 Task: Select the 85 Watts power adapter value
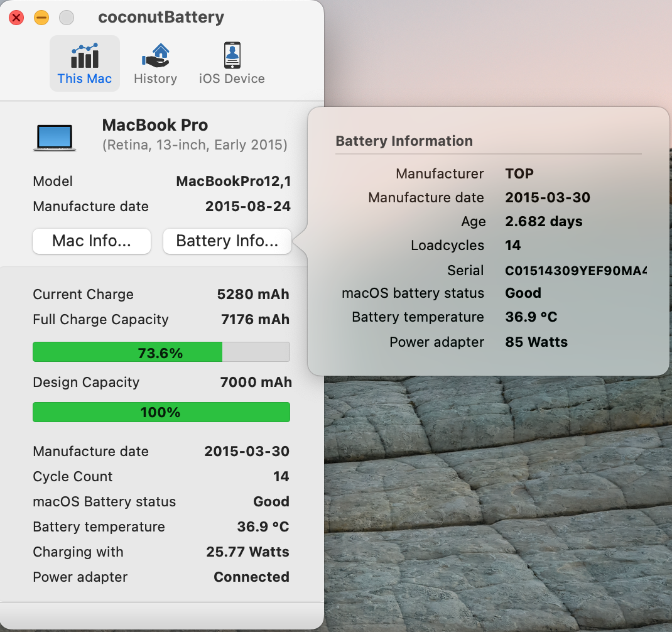pos(536,342)
